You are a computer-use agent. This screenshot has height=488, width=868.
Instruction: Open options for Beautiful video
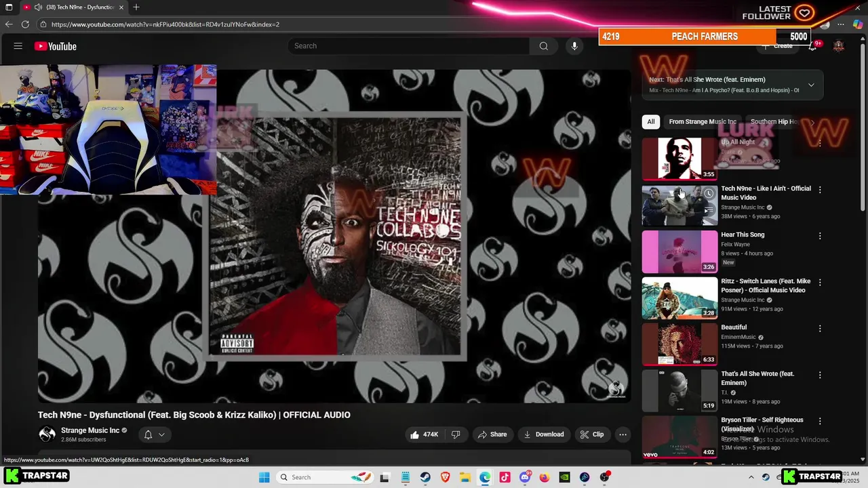[x=820, y=329]
